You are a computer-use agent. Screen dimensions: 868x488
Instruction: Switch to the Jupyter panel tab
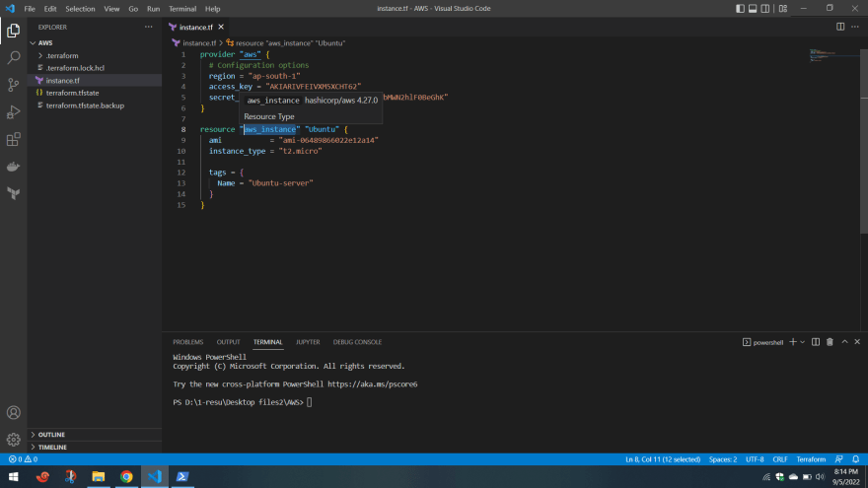pyautogui.click(x=308, y=342)
